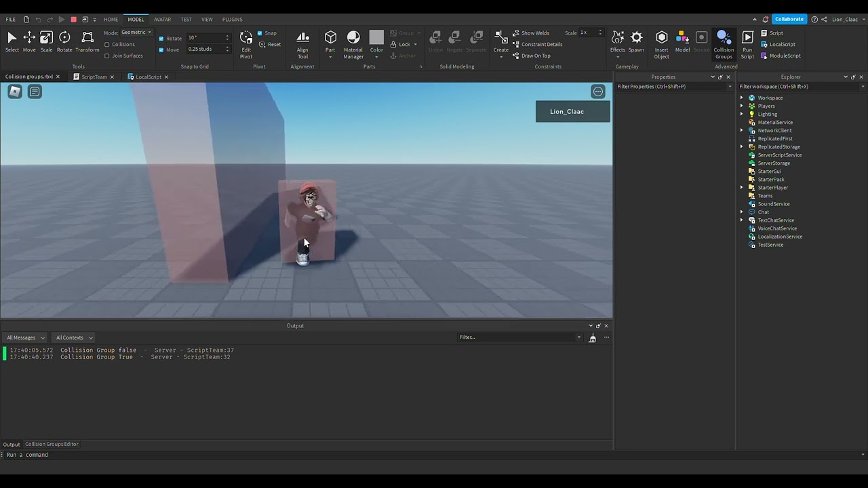Expand the Workspace tree item
The image size is (868, 488).
(742, 98)
